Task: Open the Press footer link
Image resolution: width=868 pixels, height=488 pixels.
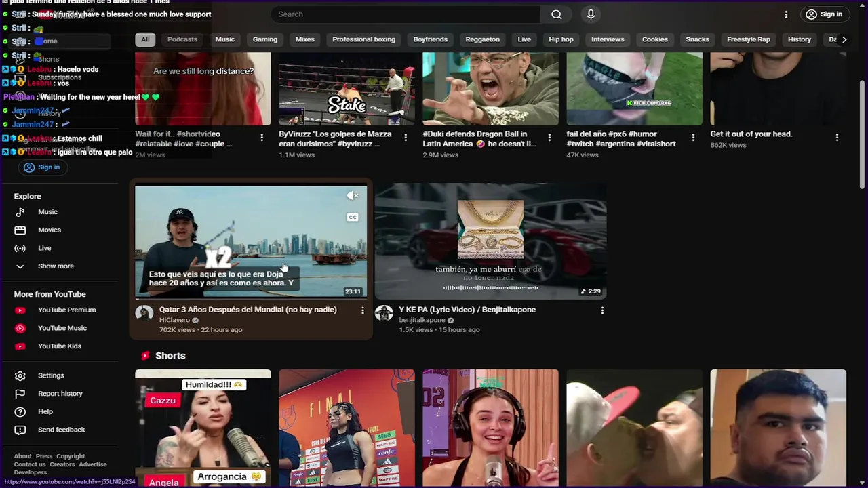Action: [x=44, y=457]
